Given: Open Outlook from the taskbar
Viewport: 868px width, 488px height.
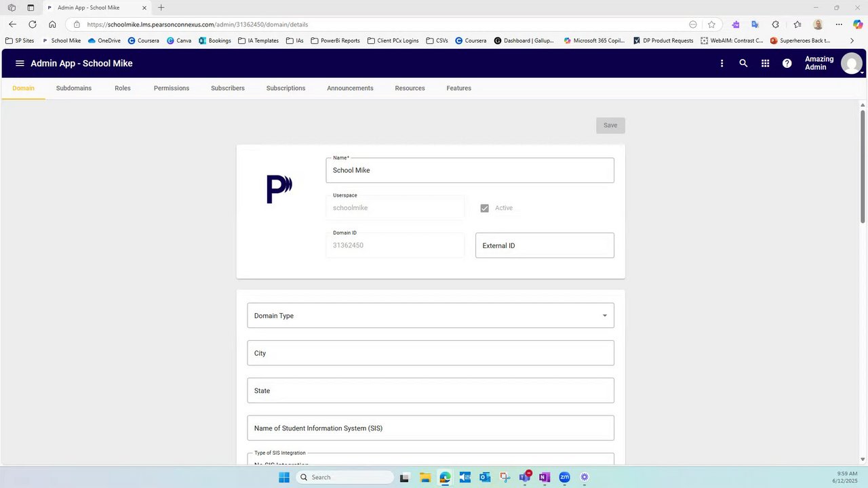Looking at the screenshot, I should 485,477.
